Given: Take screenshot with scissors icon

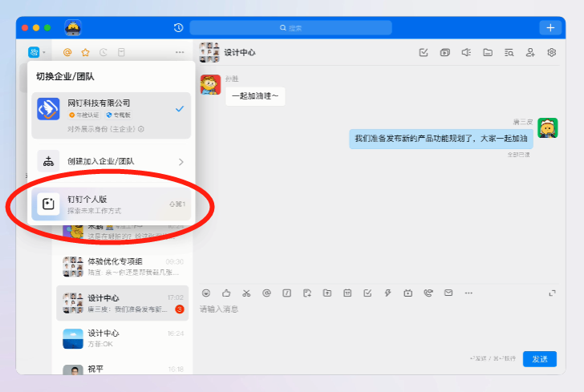Looking at the screenshot, I should click(x=246, y=293).
